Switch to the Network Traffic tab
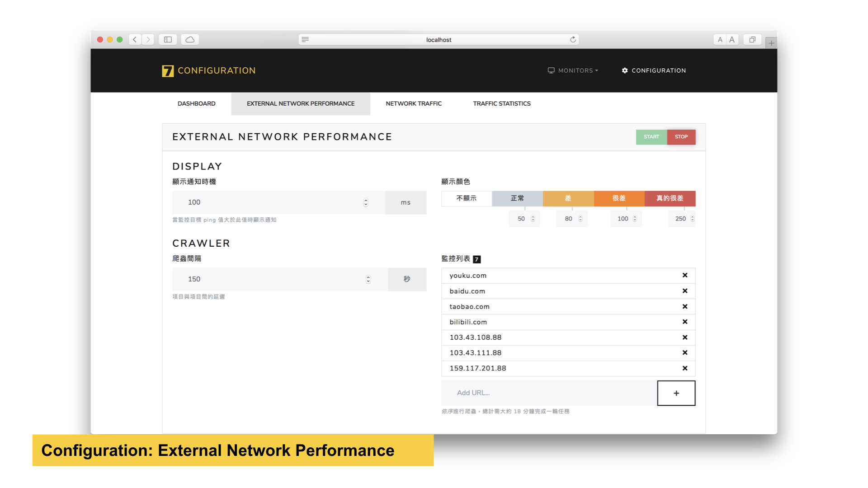Screen dimensions: 868x488 pos(414,103)
